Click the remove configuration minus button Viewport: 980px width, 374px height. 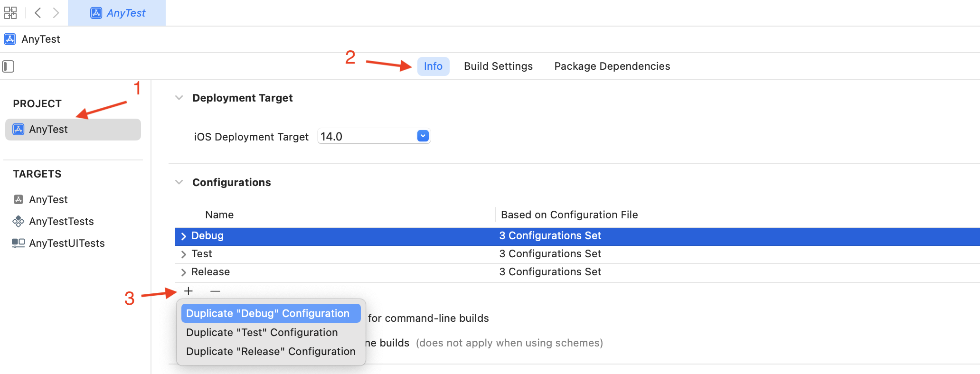pyautogui.click(x=215, y=291)
